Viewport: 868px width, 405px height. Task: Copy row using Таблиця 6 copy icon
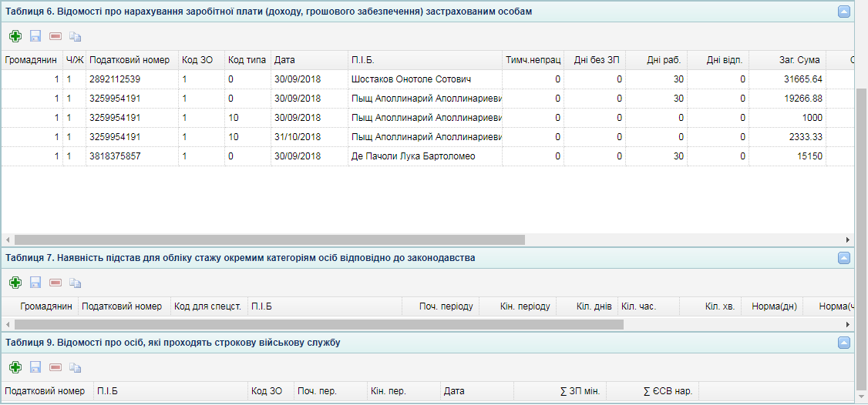click(x=76, y=36)
